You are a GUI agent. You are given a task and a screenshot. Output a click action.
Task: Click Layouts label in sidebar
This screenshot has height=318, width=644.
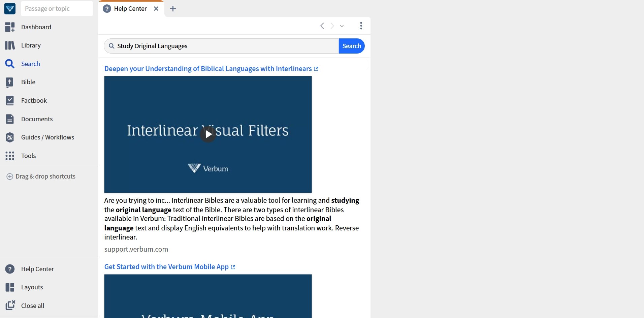(x=32, y=287)
